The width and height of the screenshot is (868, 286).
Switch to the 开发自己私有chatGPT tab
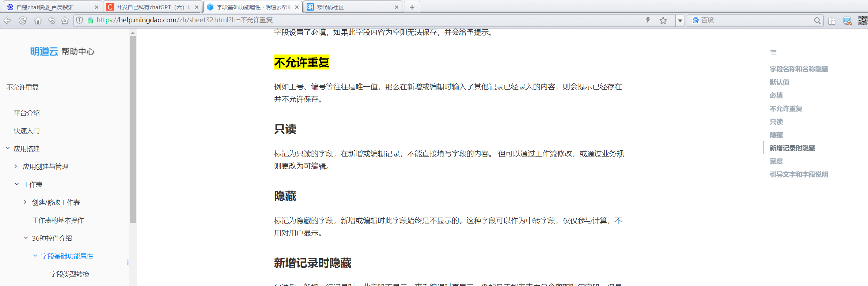(x=152, y=7)
